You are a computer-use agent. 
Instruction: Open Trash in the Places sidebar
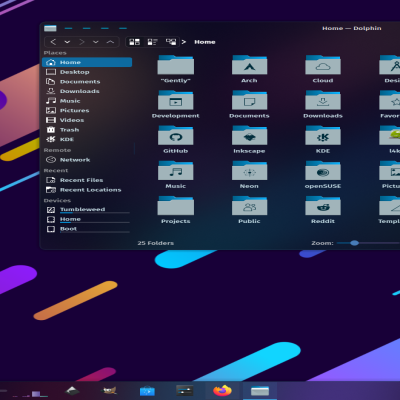click(x=87, y=130)
